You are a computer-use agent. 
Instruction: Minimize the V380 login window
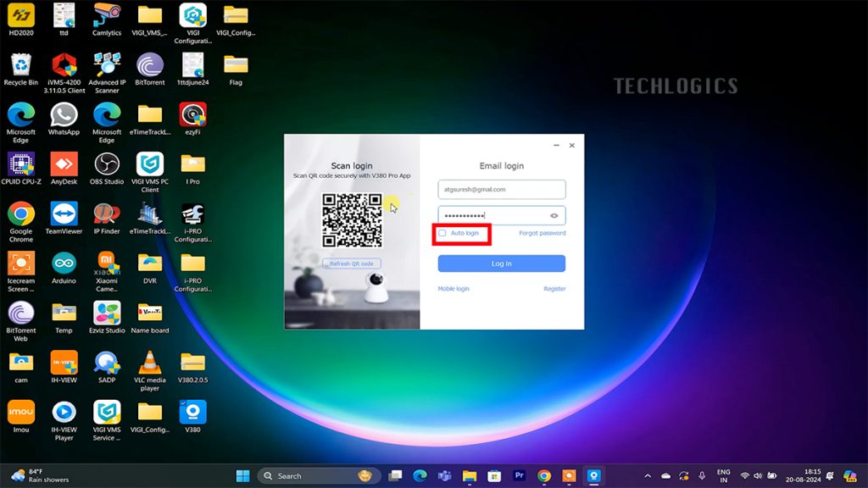coord(555,146)
